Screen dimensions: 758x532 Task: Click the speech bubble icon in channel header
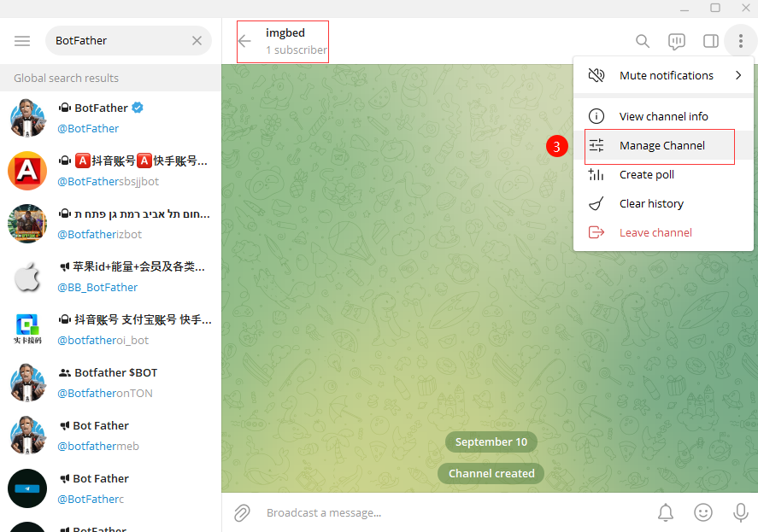point(677,40)
